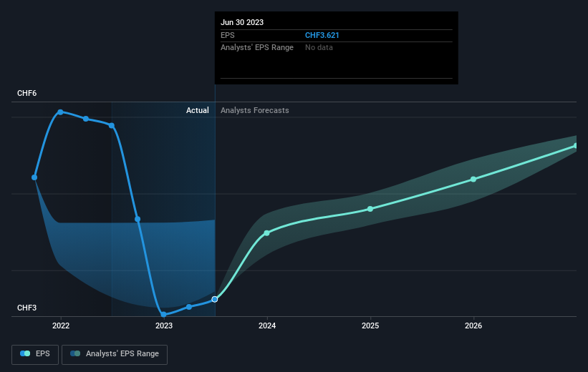Click the 2026 x-axis label
588x372 pixels.
point(473,326)
